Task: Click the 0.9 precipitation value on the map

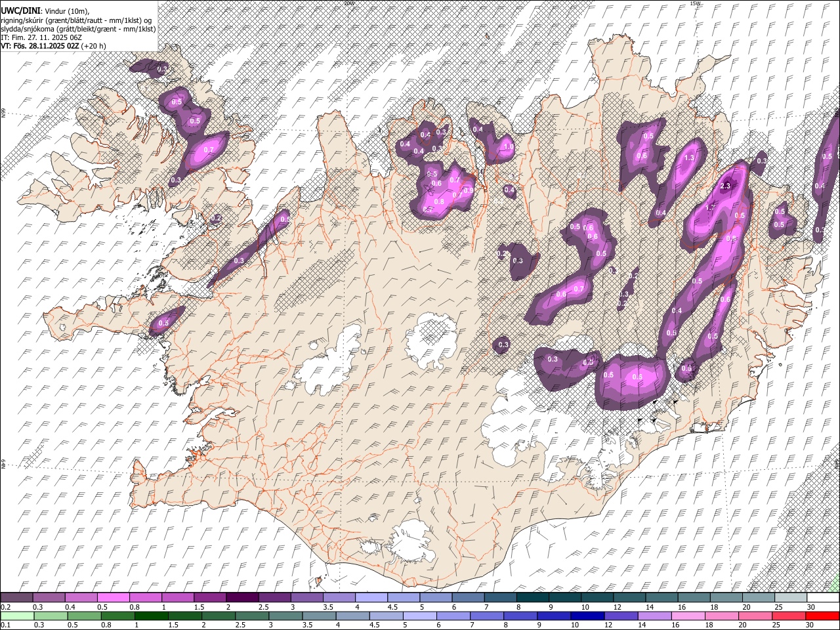Action: point(469,190)
